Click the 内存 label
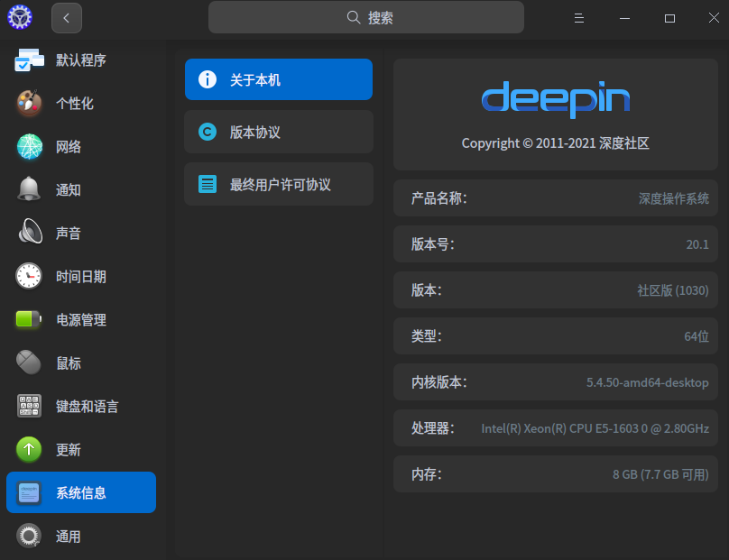Viewport: 729px width, 560px height. (x=427, y=474)
